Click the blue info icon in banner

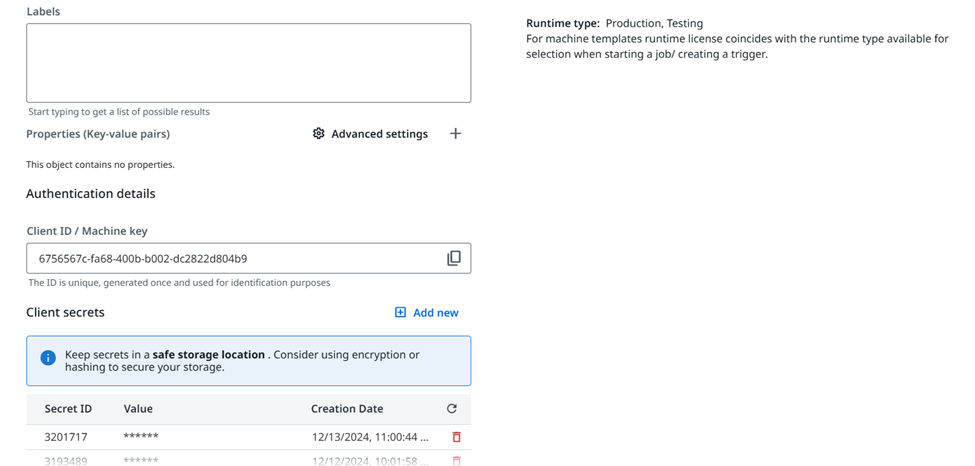48,358
